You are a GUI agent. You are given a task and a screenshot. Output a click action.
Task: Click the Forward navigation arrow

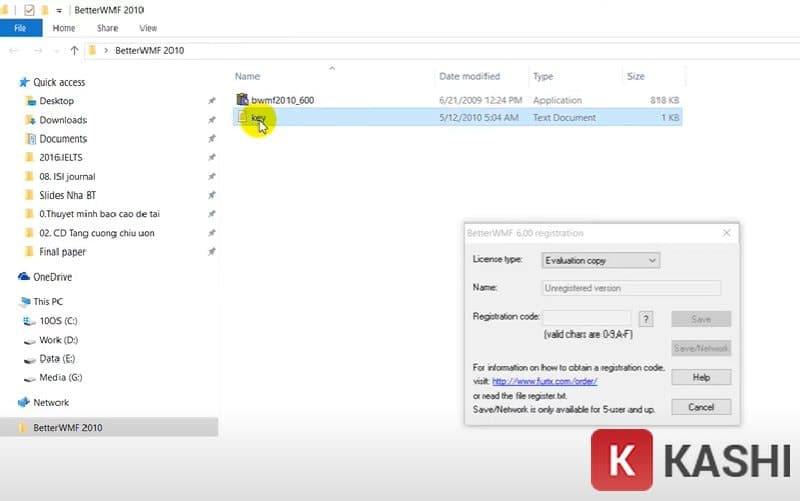click(38, 51)
